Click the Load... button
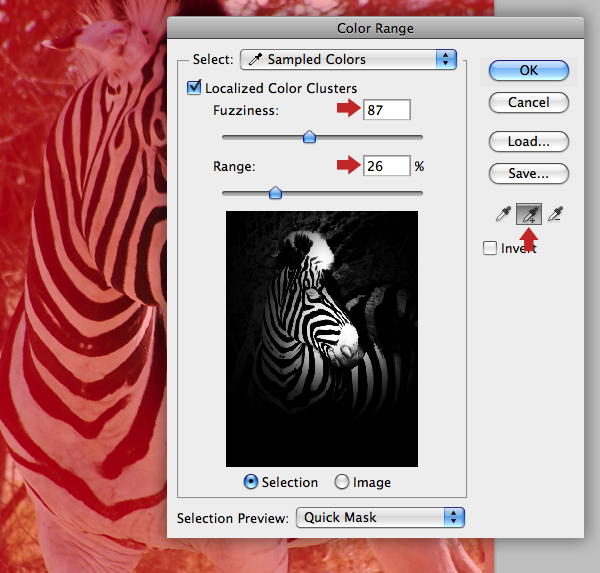Viewport: 600px width, 573px height. pyautogui.click(x=529, y=142)
